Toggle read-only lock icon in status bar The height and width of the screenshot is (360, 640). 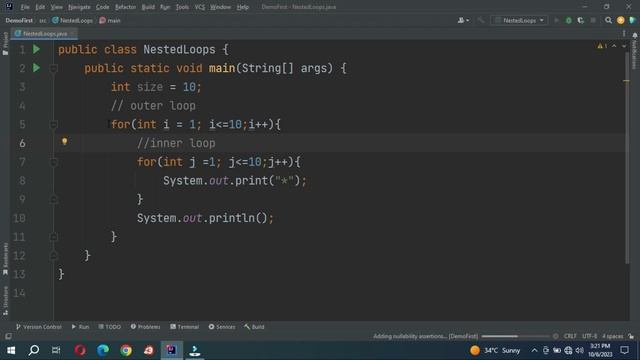click(x=631, y=336)
